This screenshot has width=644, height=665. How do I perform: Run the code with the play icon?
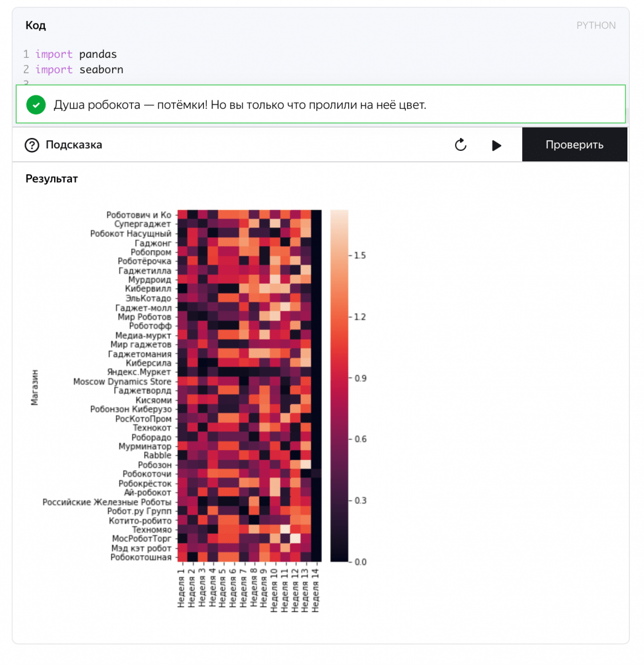(496, 145)
